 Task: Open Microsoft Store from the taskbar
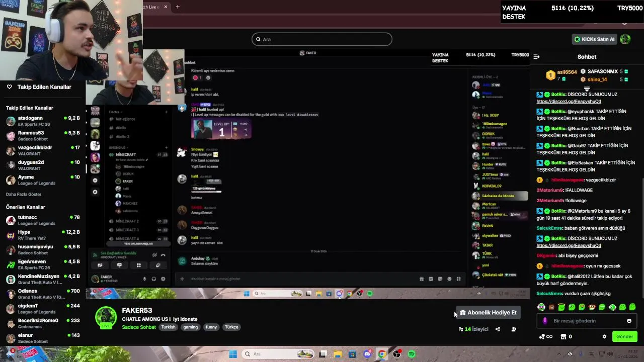coord(352,354)
